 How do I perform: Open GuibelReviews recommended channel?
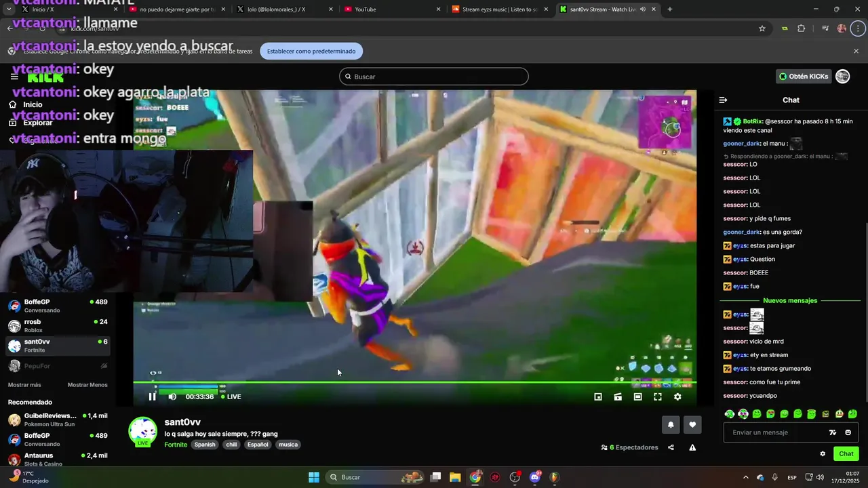[x=58, y=420]
